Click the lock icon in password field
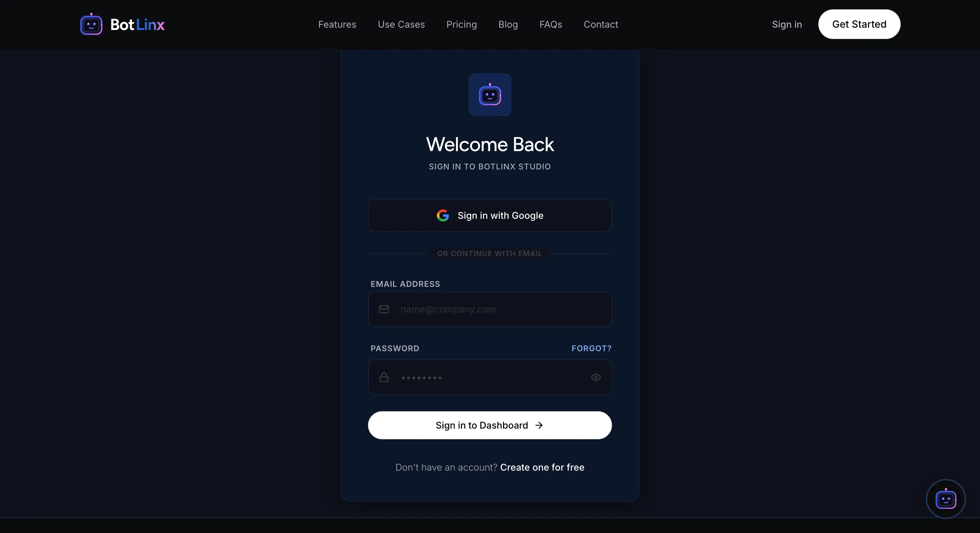This screenshot has height=533, width=980. pos(384,377)
